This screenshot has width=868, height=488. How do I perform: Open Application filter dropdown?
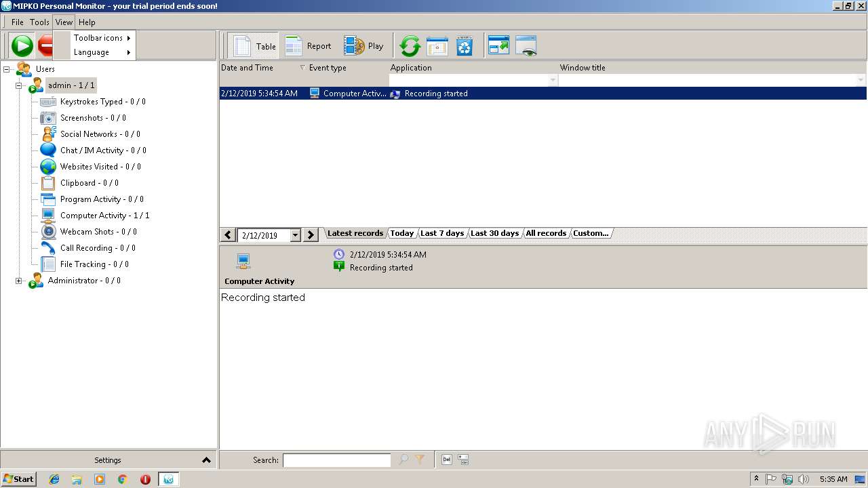point(553,80)
